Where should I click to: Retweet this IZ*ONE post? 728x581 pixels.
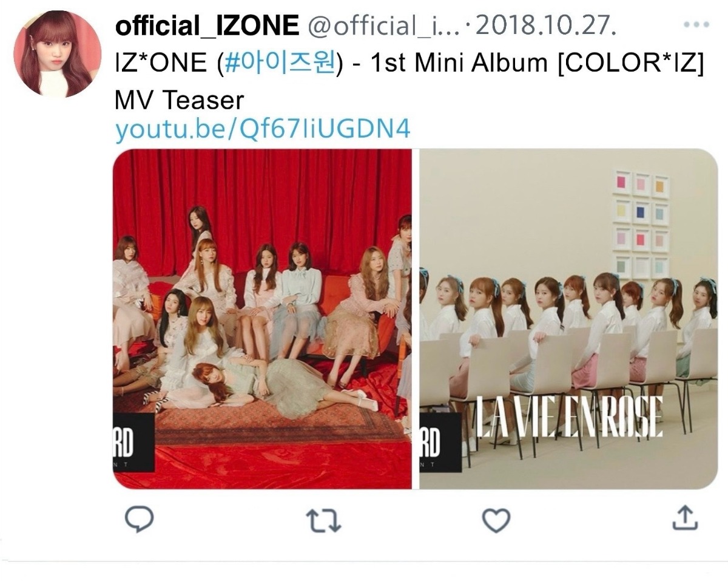point(323,521)
